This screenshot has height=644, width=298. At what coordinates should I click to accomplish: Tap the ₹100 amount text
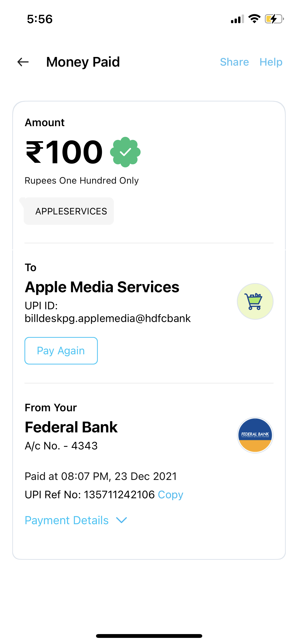[x=64, y=152]
